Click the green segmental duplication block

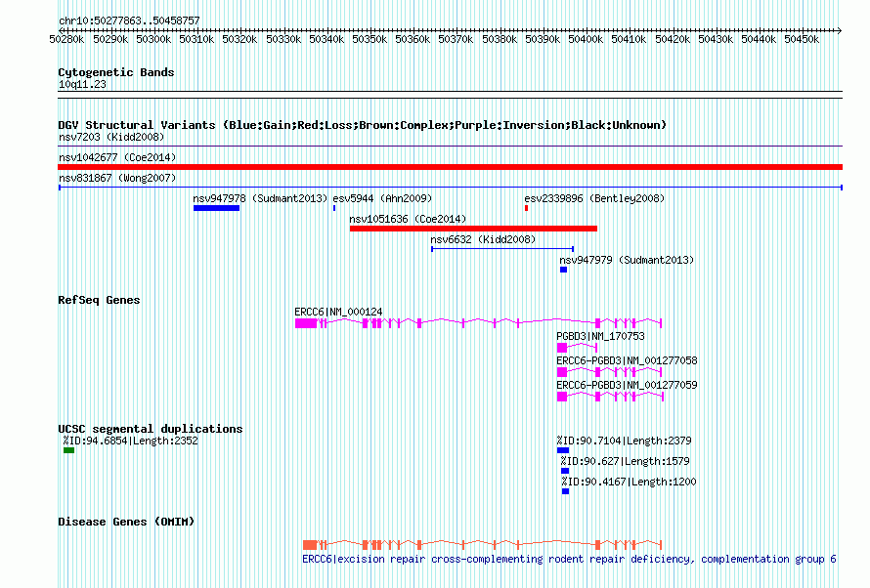pyautogui.click(x=68, y=450)
